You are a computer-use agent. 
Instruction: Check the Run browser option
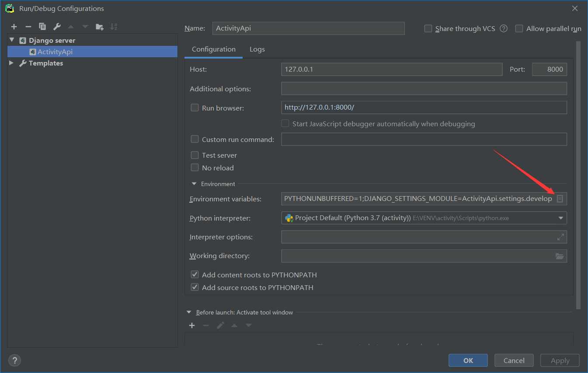click(195, 107)
